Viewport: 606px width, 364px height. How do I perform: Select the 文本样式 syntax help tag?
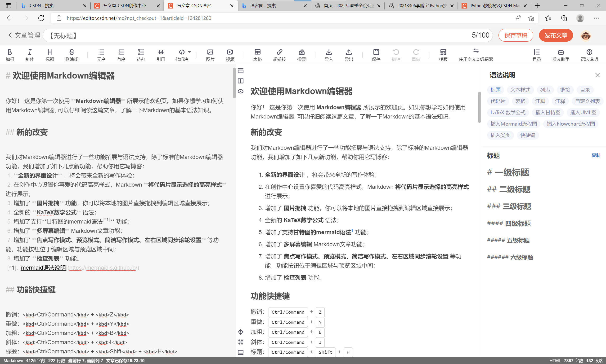point(520,90)
